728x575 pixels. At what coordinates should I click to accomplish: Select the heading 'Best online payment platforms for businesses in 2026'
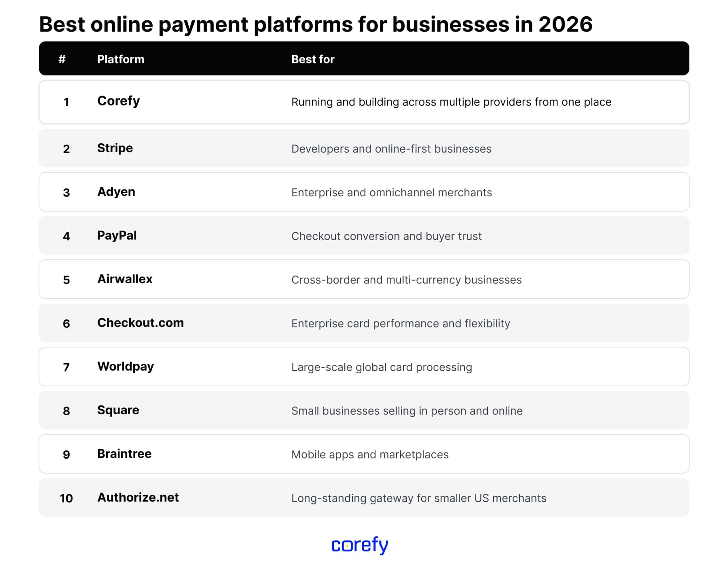tap(315, 25)
